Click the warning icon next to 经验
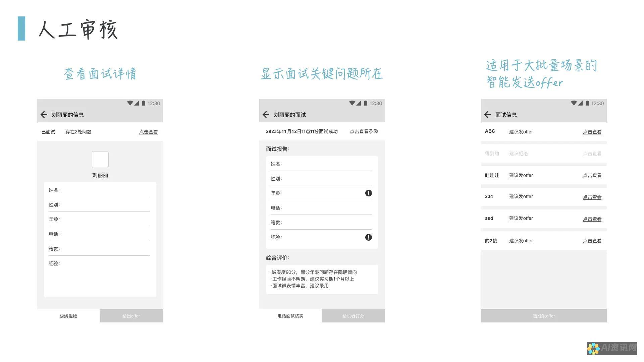Image resolution: width=644 pixels, height=362 pixels. click(x=368, y=237)
